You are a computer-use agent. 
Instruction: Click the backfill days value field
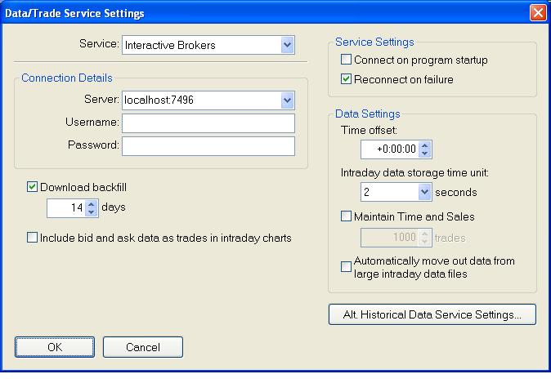pyautogui.click(x=66, y=208)
